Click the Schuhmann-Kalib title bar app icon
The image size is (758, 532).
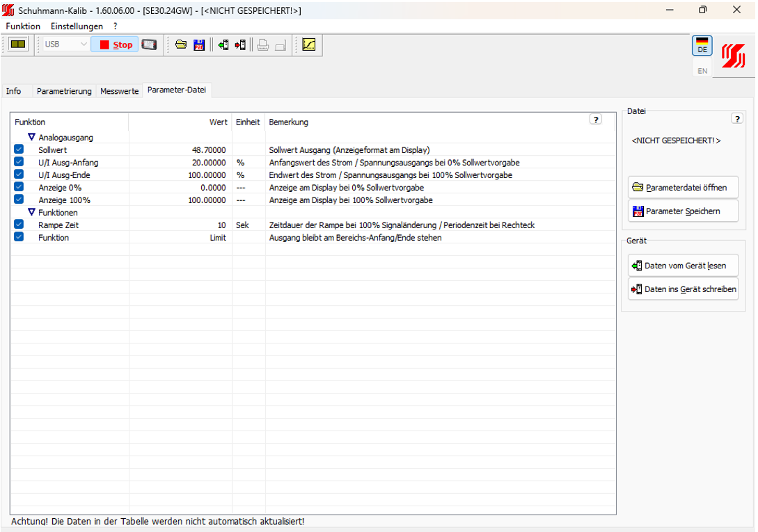click(8, 10)
